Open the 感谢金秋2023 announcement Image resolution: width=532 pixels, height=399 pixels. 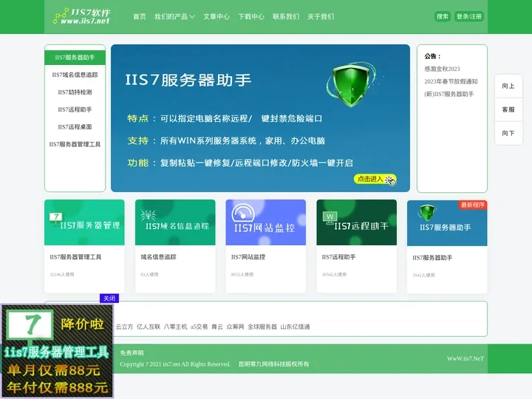click(442, 69)
